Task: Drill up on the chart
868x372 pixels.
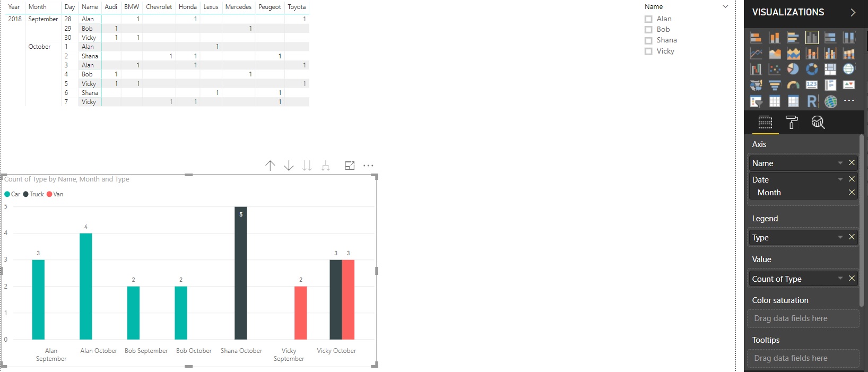Action: (x=270, y=166)
